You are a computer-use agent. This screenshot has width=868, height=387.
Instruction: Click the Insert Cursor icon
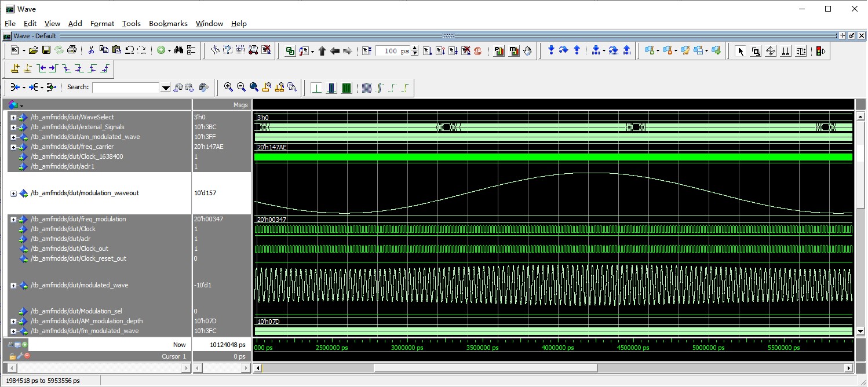coord(15,69)
